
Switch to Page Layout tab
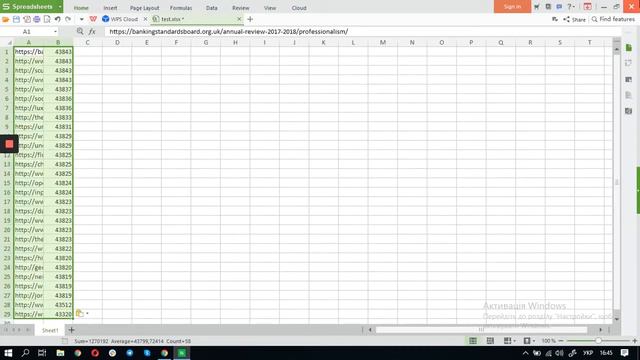pyautogui.click(x=144, y=8)
